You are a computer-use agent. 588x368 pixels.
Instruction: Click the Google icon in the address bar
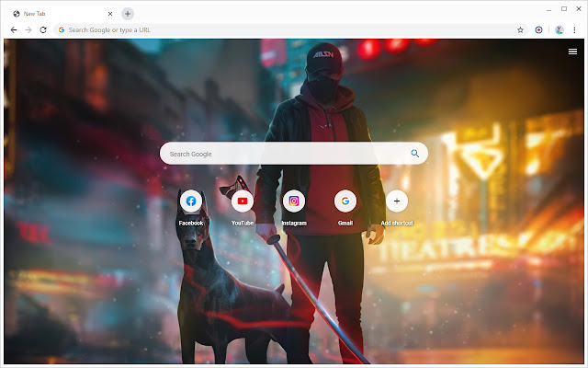pos(62,30)
